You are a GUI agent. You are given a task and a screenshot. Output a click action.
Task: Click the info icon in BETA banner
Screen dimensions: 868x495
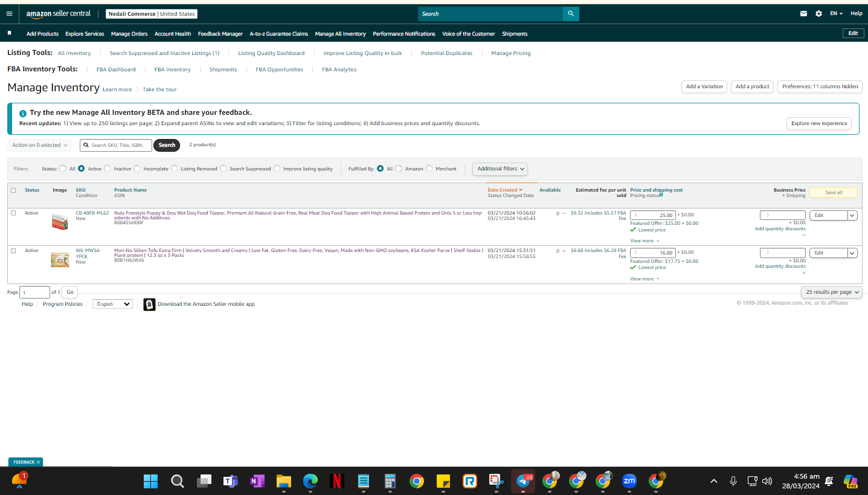pos(23,113)
